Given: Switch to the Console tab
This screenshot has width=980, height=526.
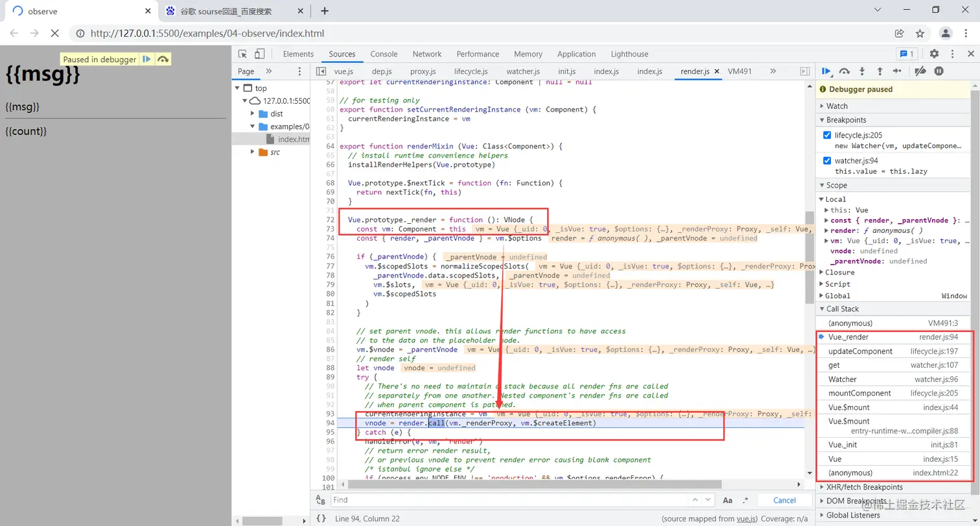Looking at the screenshot, I should click(x=384, y=54).
